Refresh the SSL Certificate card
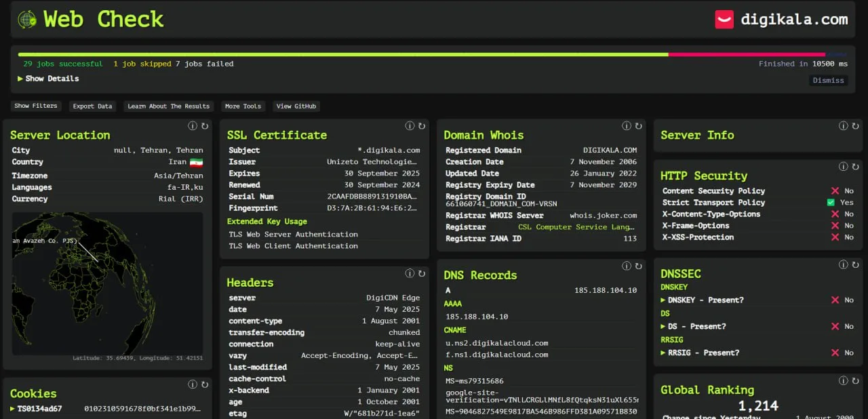 tap(421, 126)
